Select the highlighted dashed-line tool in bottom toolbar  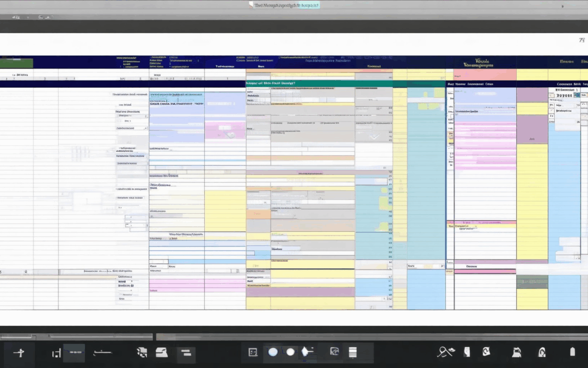click(74, 353)
